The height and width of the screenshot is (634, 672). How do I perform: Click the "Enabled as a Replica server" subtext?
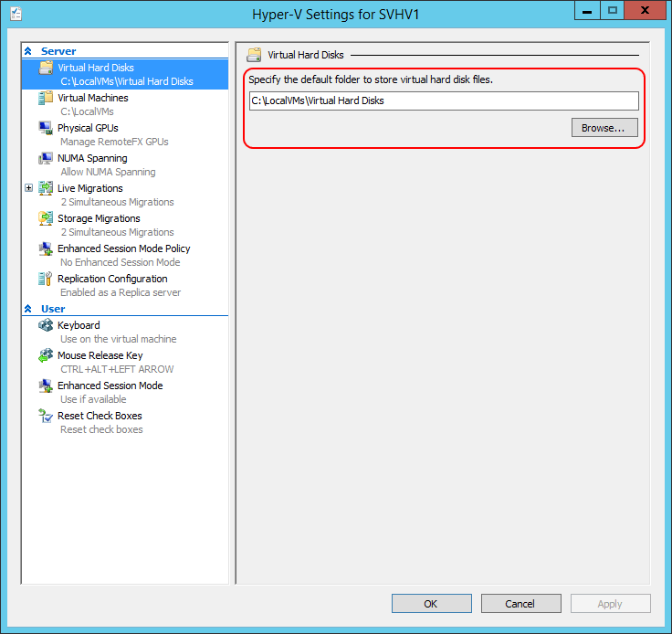tap(121, 292)
